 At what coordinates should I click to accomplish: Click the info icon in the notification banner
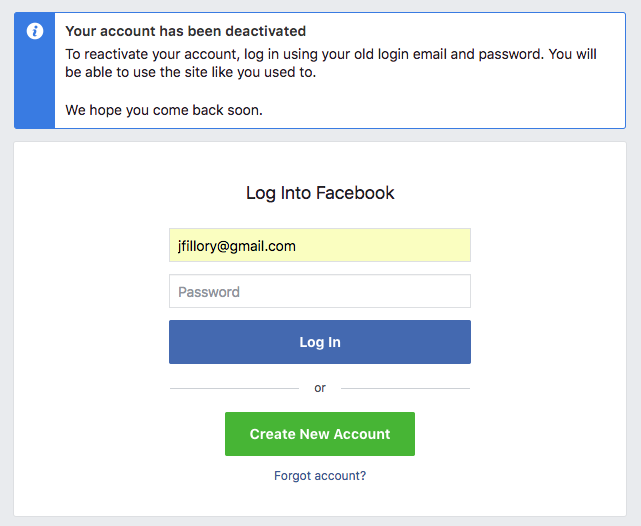click(35, 31)
